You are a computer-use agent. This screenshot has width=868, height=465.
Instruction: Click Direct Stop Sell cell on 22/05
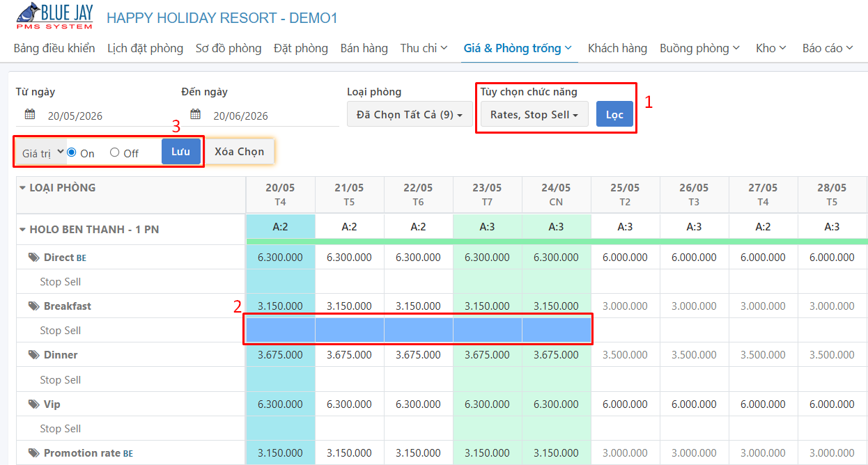[419, 282]
